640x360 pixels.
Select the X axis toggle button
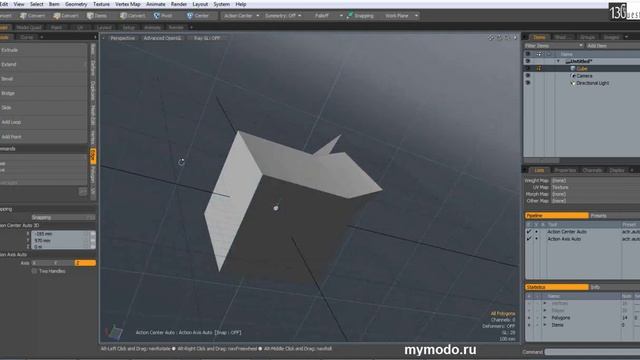[42, 263]
